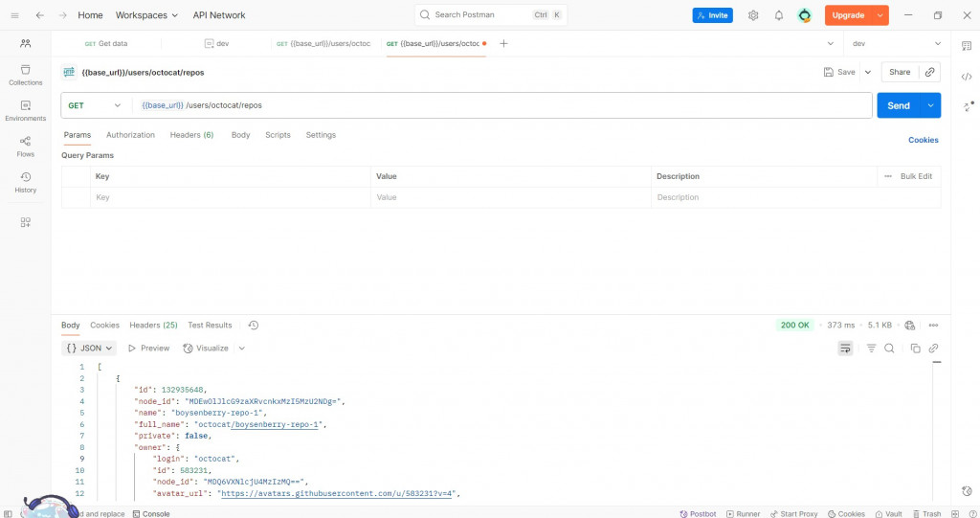This screenshot has width=980, height=518.
Task: Go forward with the right arrow
Action: 62,15
